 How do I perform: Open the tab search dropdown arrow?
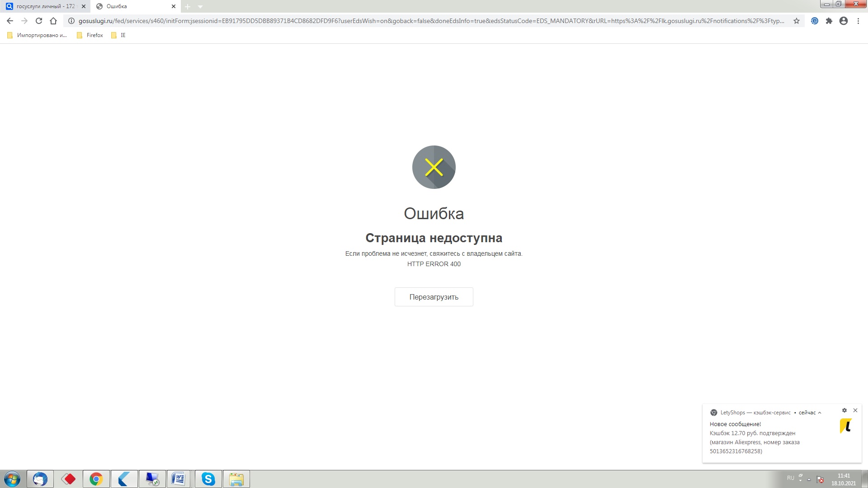point(200,6)
